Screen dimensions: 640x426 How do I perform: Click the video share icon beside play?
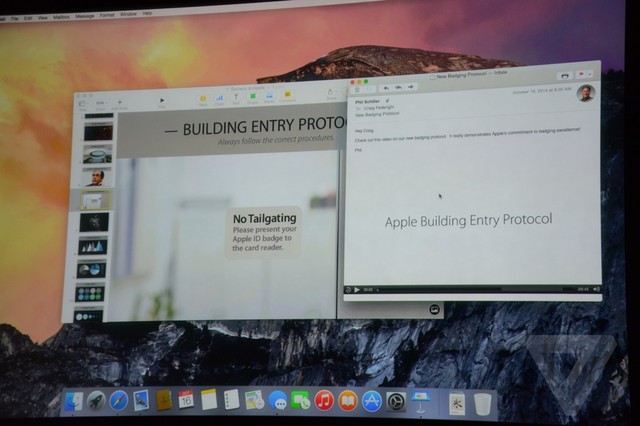(x=348, y=290)
